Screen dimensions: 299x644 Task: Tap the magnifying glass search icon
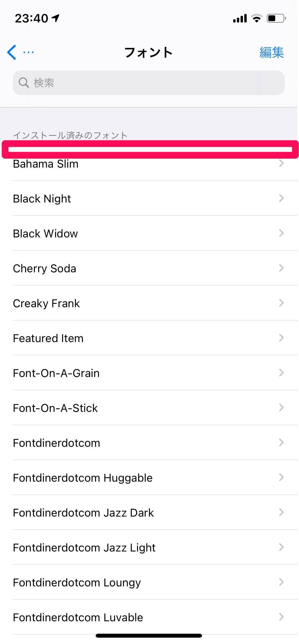point(24,83)
